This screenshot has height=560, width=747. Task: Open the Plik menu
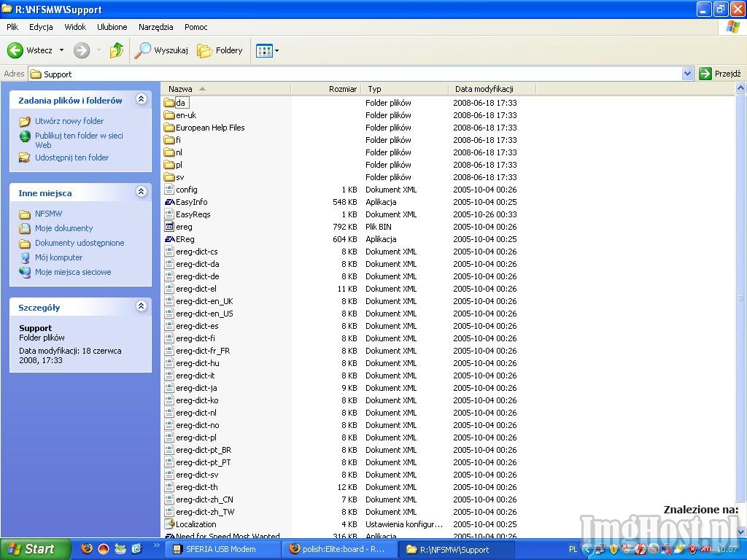[x=12, y=27]
